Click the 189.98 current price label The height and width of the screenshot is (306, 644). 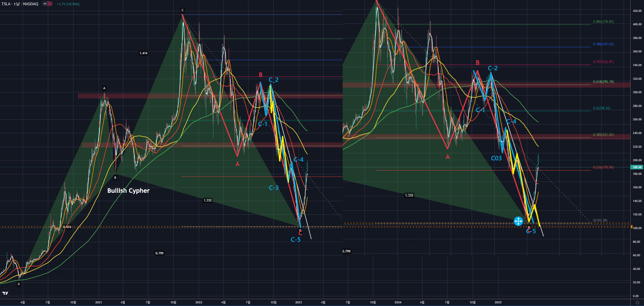pos(637,167)
